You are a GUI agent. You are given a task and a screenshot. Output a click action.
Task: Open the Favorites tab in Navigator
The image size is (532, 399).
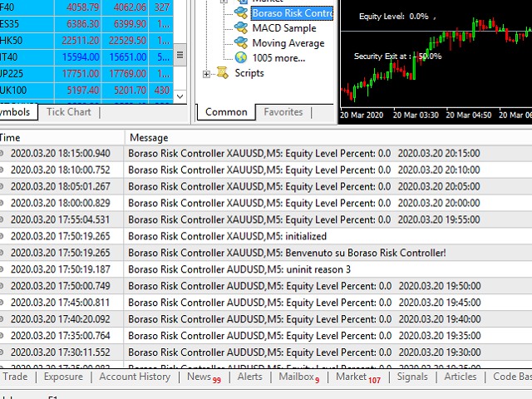283,112
